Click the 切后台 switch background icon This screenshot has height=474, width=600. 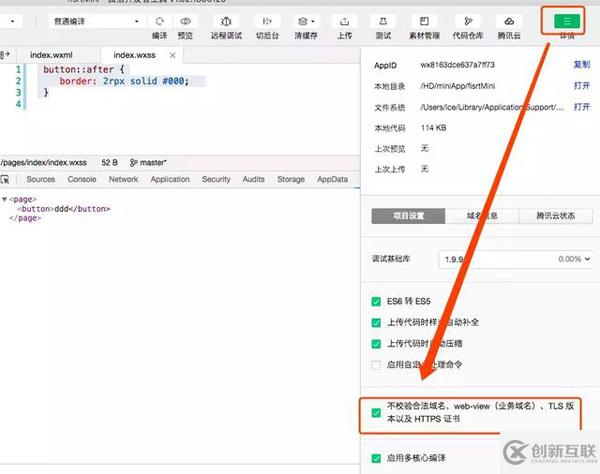click(x=267, y=21)
